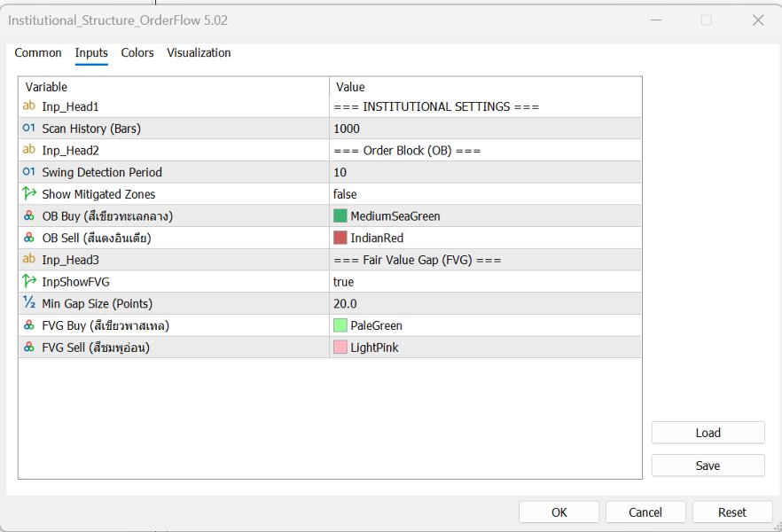Click the boolean icon beside InpShowFVG
This screenshot has width=782, height=532.
tap(29, 281)
